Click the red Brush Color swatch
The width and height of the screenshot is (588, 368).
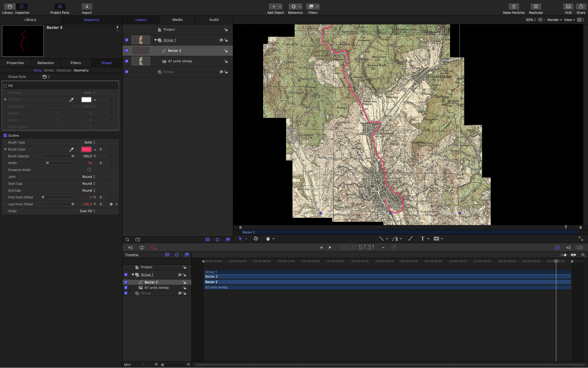(86, 149)
